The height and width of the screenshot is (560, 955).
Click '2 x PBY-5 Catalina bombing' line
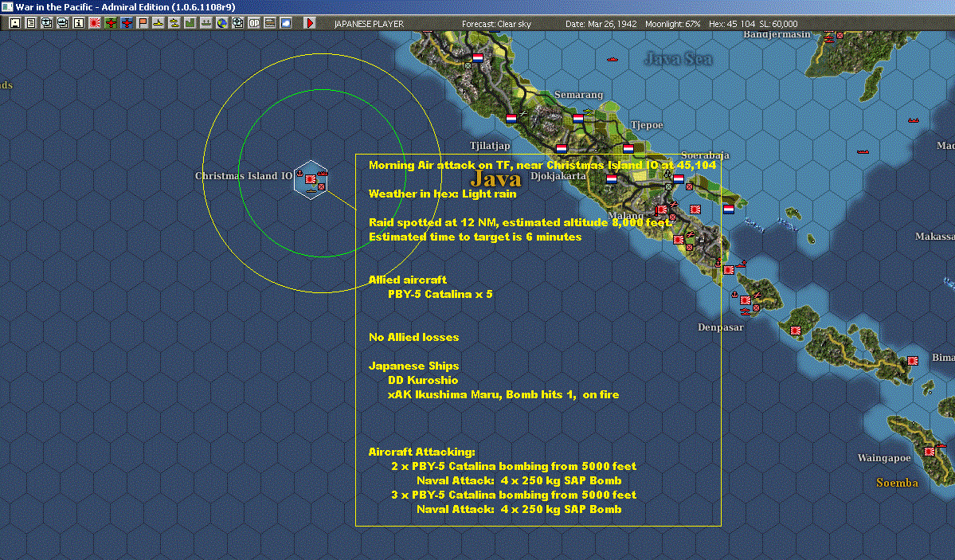(514, 466)
